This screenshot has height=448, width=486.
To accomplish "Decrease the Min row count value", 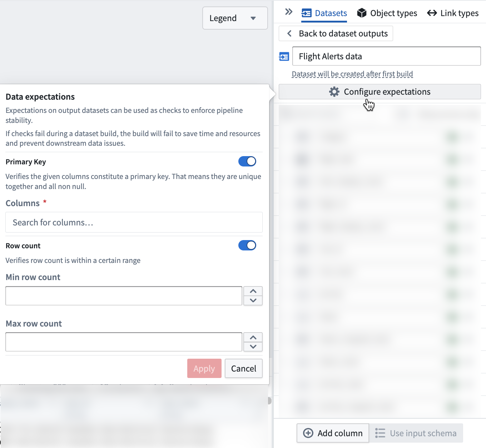I will (x=253, y=300).
